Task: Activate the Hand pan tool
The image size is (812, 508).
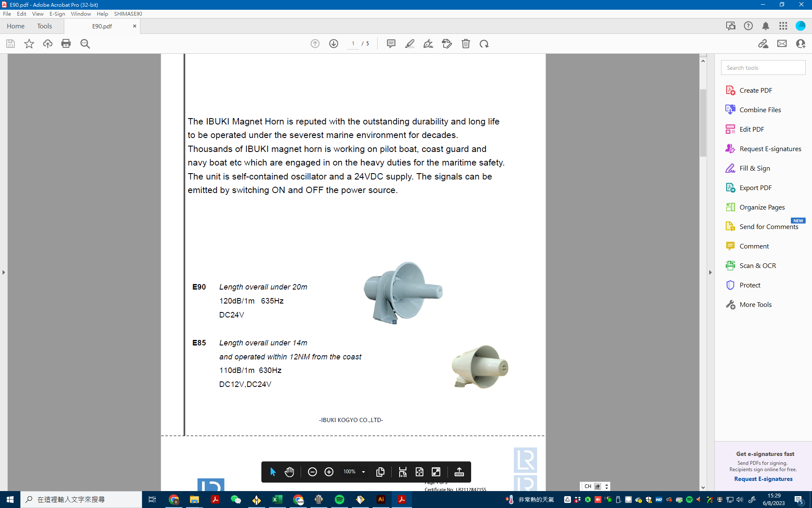Action: coord(289,472)
